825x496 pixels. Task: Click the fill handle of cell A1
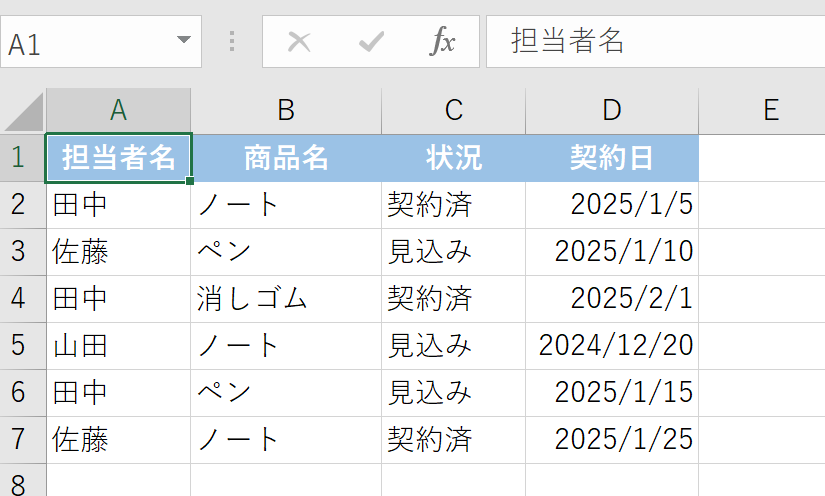pyautogui.click(x=190, y=181)
